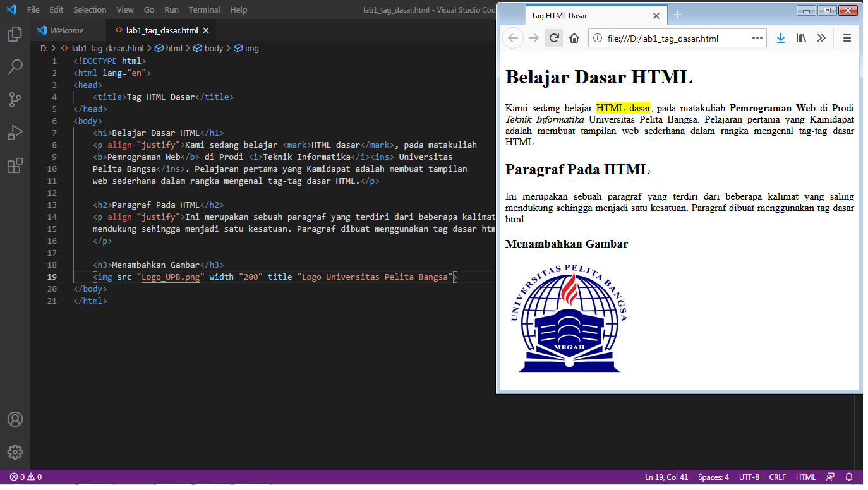Show site information icon in address bar
The image size is (868, 490).
(598, 39)
